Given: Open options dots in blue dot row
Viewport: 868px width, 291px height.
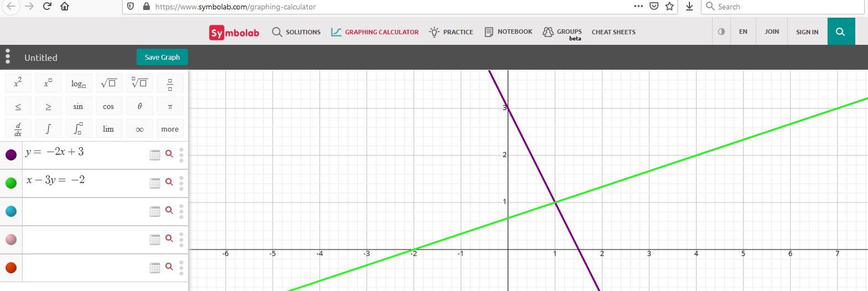Looking at the screenshot, I should 181,211.
